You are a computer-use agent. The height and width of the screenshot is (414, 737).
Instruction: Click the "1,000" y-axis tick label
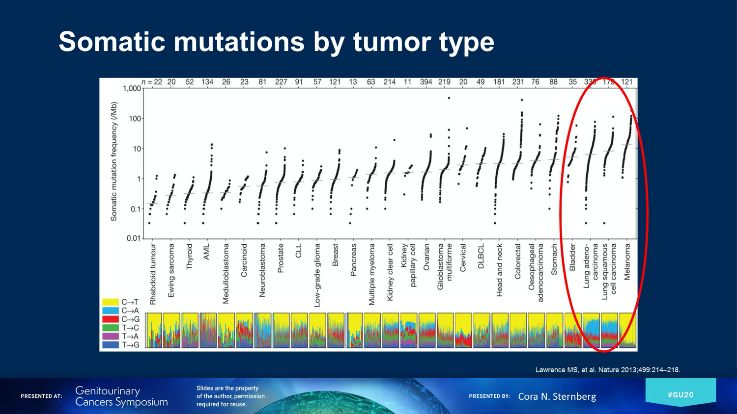(132, 88)
